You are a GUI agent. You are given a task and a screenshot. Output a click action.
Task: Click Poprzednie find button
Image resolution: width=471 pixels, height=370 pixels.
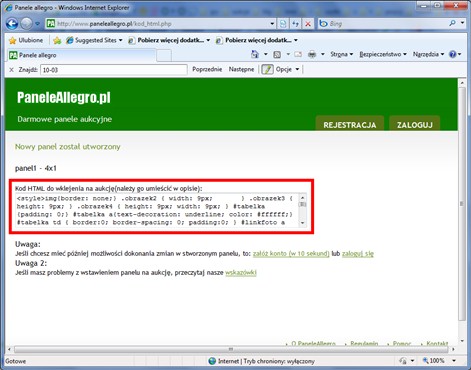(x=207, y=69)
